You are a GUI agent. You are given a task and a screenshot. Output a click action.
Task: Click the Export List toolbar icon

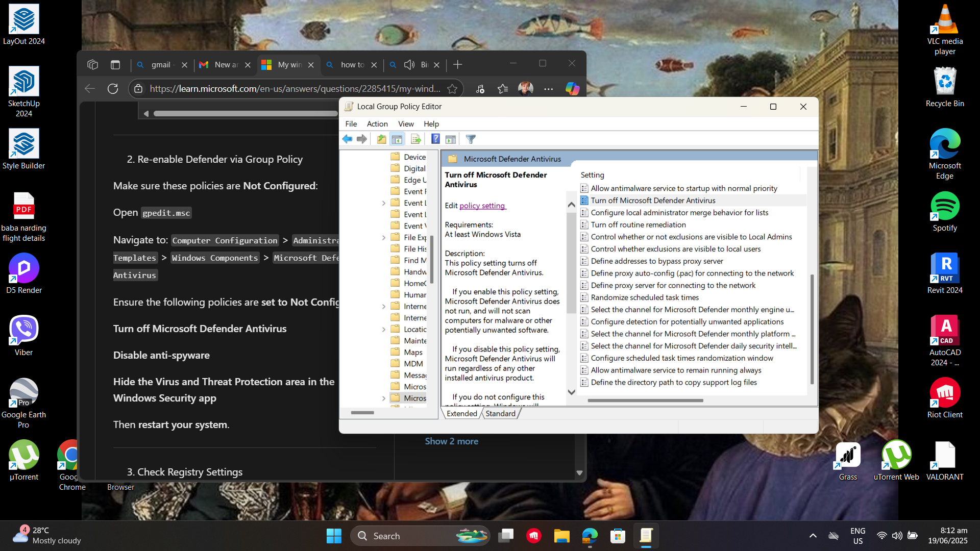coord(416,139)
